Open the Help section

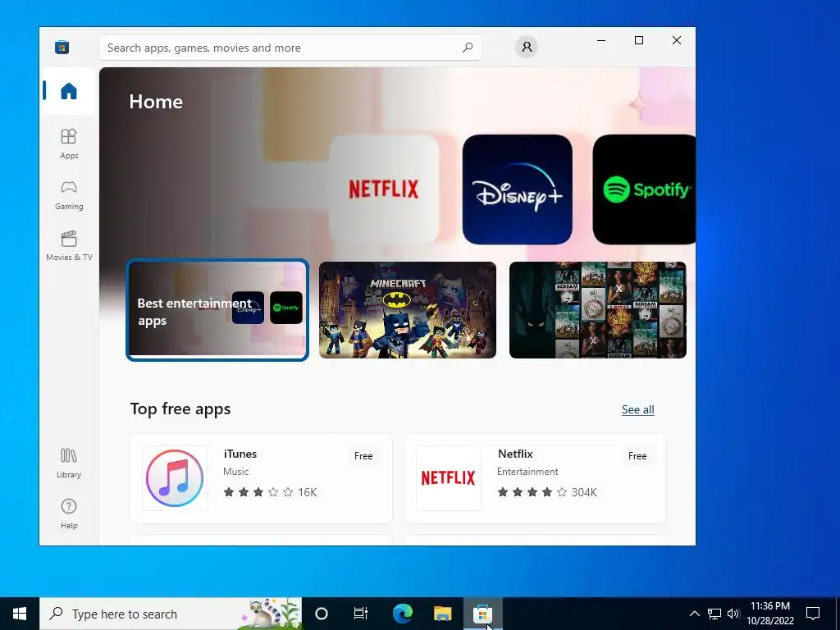(x=69, y=514)
